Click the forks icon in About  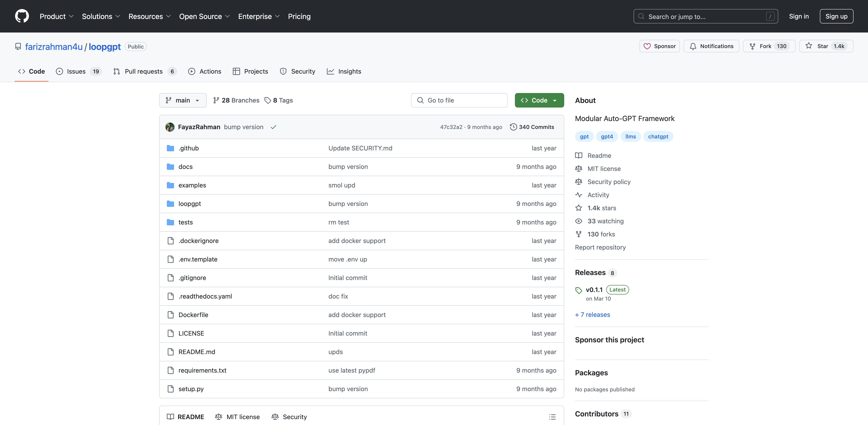(x=579, y=234)
